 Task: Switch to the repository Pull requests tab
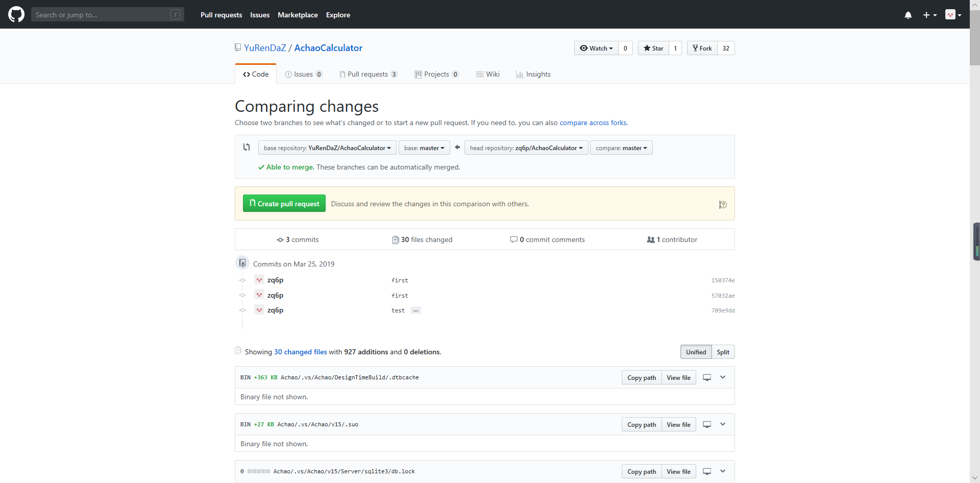pos(368,74)
